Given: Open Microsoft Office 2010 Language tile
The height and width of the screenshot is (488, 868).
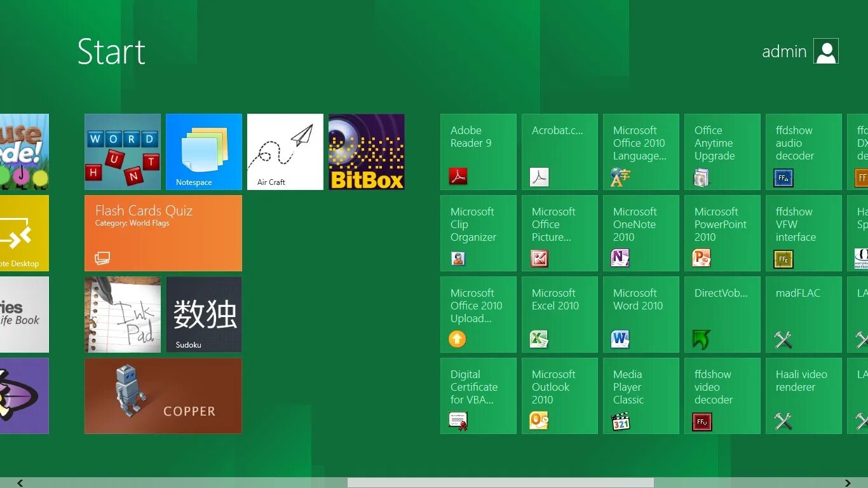Looking at the screenshot, I should coord(641,152).
